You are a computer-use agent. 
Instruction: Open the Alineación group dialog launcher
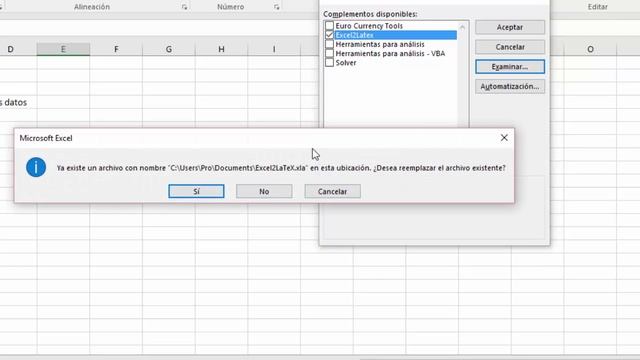[x=184, y=7]
